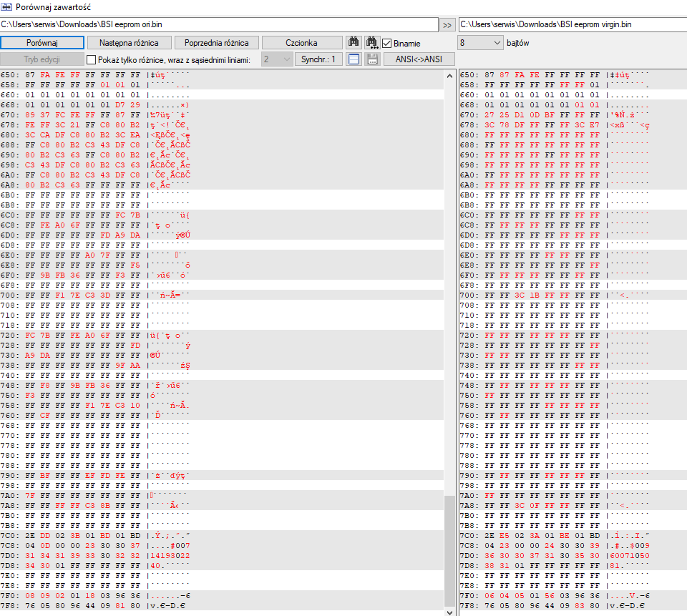Image resolution: width=687 pixels, height=616 pixels.
Task: Click offset 7D0: in right pane
Action: click(469, 555)
